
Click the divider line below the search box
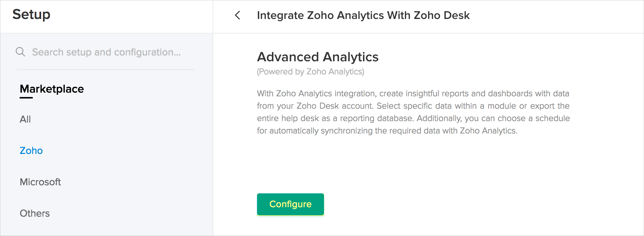(105, 70)
